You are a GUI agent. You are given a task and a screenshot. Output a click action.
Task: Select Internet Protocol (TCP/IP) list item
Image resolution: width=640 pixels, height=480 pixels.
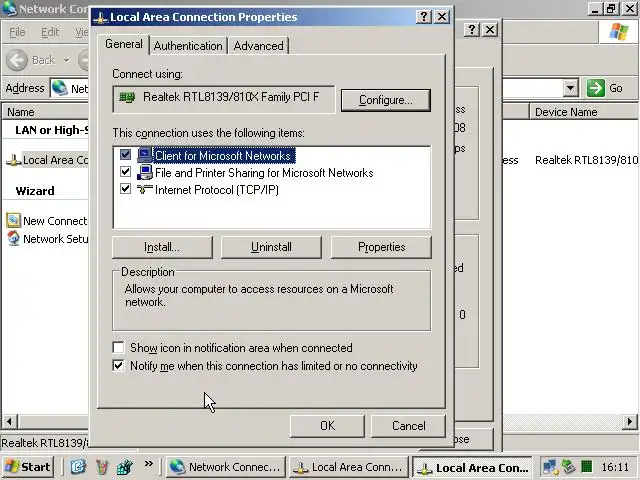pos(217,190)
